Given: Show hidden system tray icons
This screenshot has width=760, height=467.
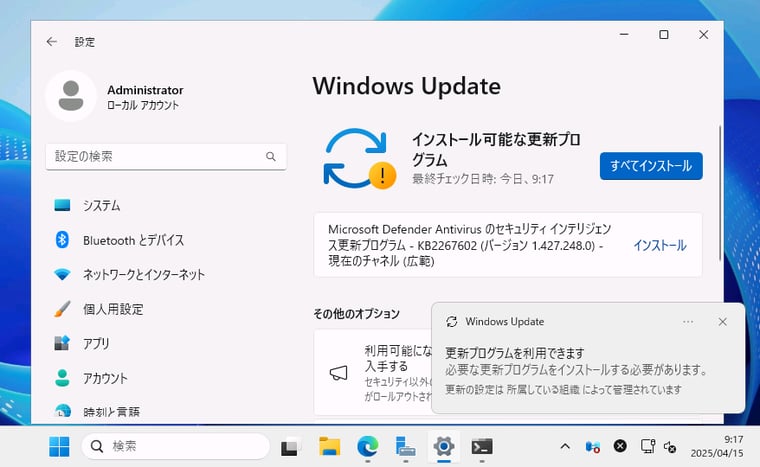Looking at the screenshot, I should pyautogui.click(x=565, y=446).
